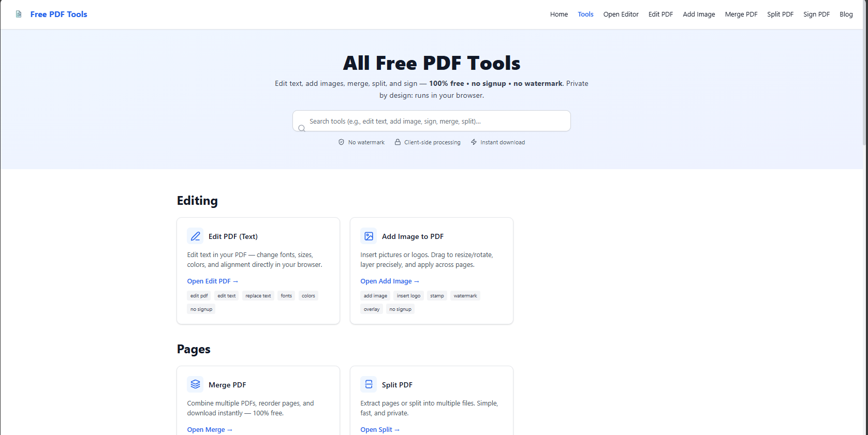Screen dimensions: 868x435
Task: Click the Merge PDF card title
Action: point(227,385)
